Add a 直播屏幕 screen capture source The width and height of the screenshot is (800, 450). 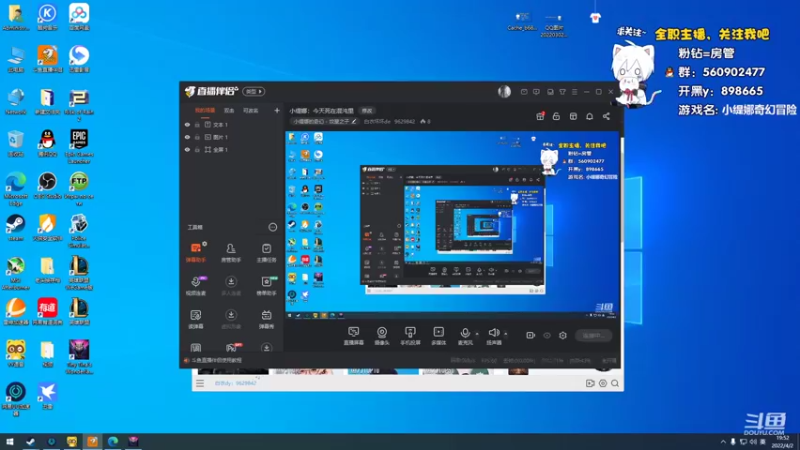point(354,336)
